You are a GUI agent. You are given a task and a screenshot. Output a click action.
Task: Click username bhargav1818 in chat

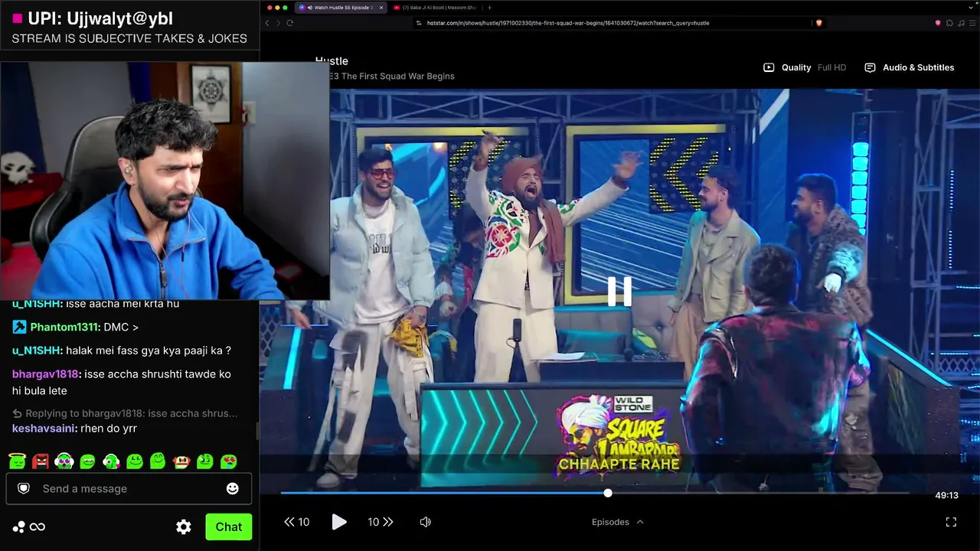pos(45,374)
